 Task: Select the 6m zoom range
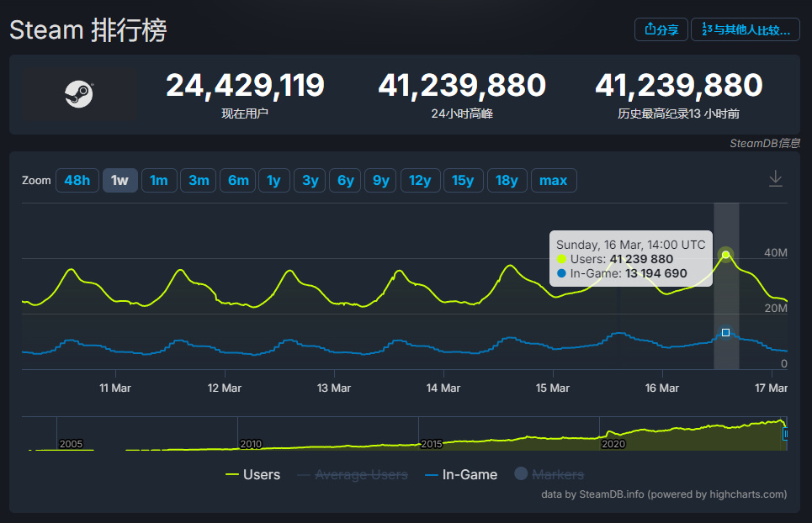237,181
